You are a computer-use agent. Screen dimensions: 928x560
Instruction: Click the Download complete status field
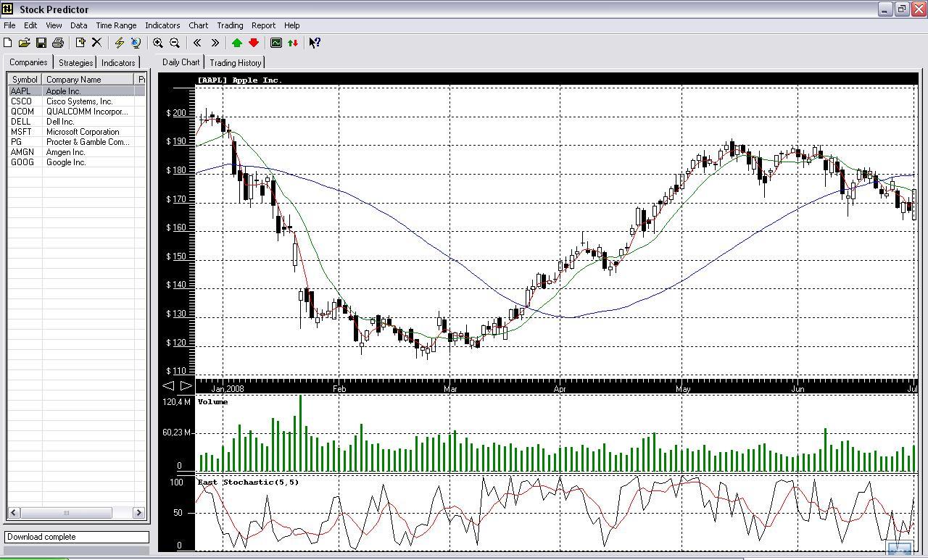[x=76, y=537]
